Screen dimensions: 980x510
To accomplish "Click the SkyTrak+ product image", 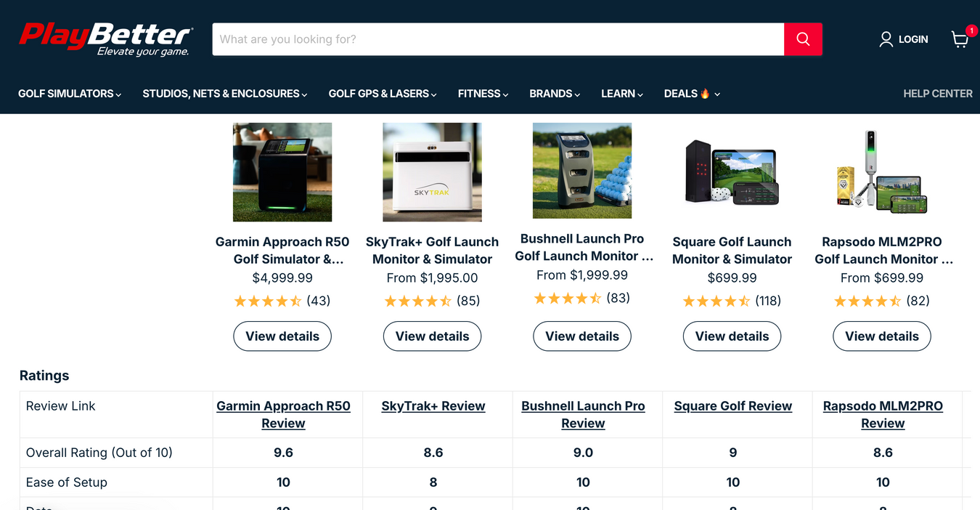I will click(x=432, y=172).
